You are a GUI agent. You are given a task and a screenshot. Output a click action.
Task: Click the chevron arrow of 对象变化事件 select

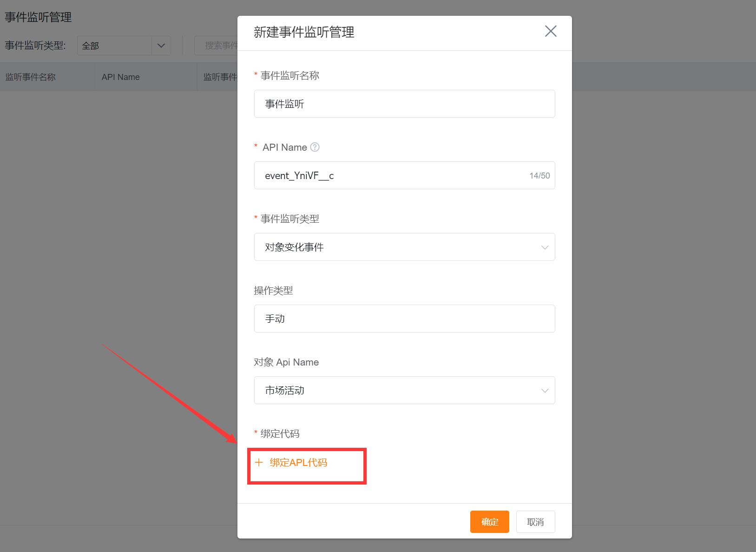[x=545, y=247]
